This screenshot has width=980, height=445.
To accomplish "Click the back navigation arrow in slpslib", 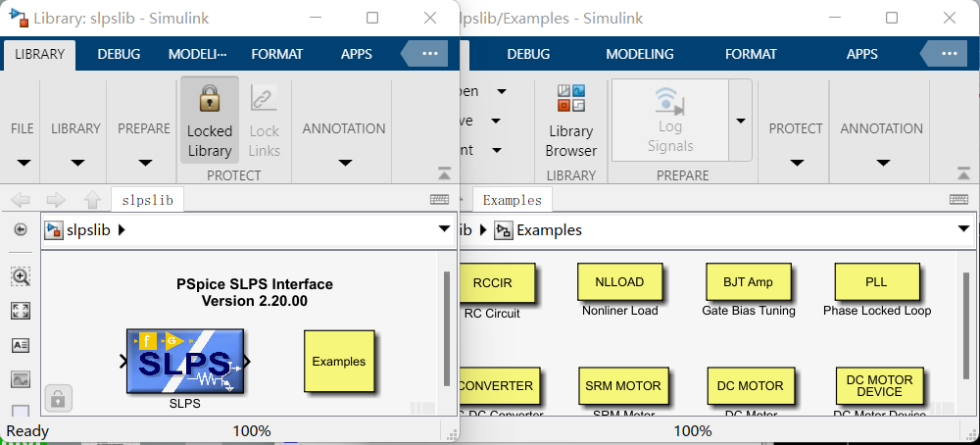I will tap(21, 200).
